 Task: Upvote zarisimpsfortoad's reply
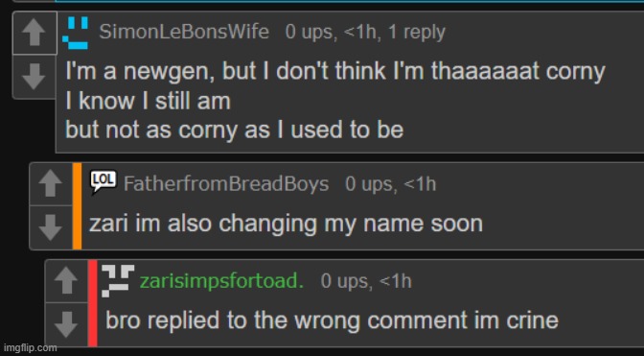click(x=66, y=281)
